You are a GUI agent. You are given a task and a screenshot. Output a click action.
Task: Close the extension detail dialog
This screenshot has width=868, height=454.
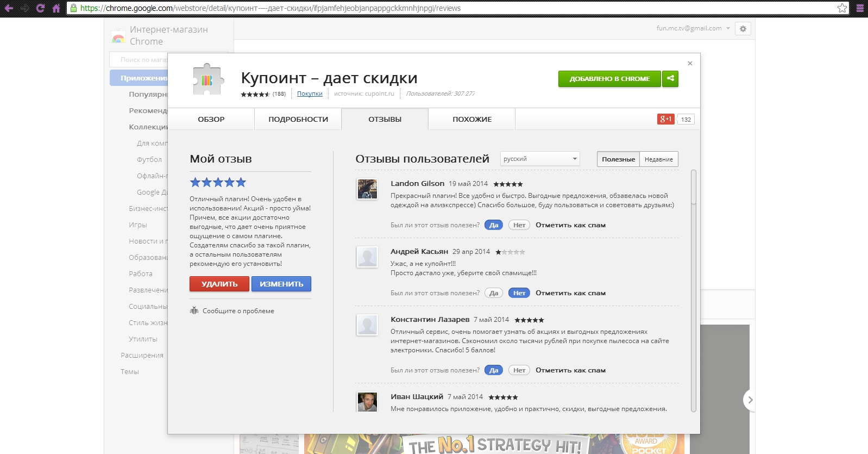690,64
